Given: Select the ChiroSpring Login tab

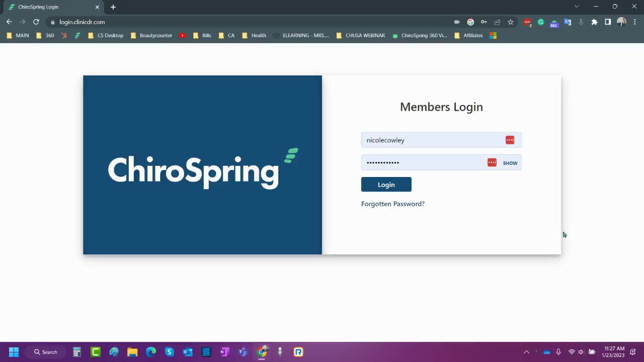Looking at the screenshot, I should (x=54, y=7).
